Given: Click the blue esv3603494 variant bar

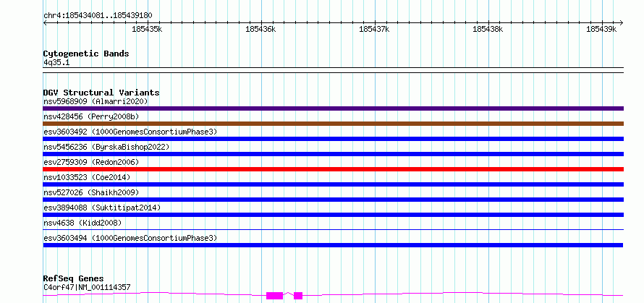Looking at the screenshot, I should [x=333, y=245].
